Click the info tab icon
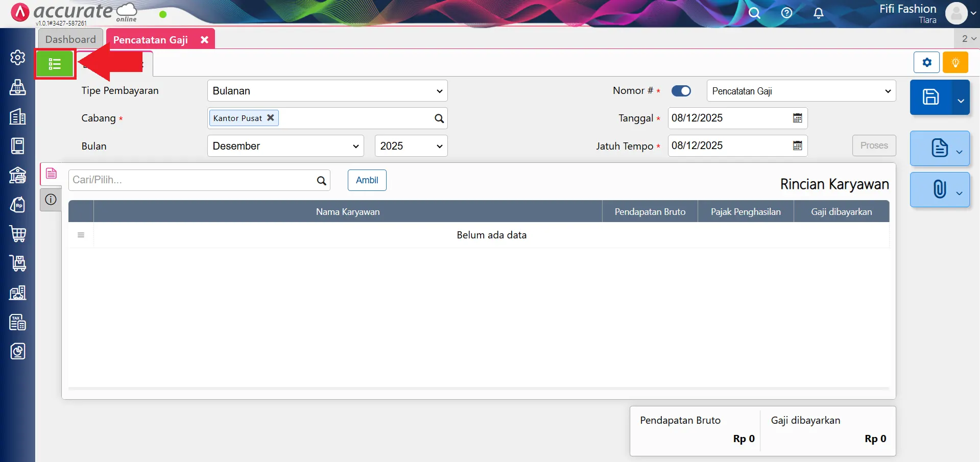 (51, 200)
